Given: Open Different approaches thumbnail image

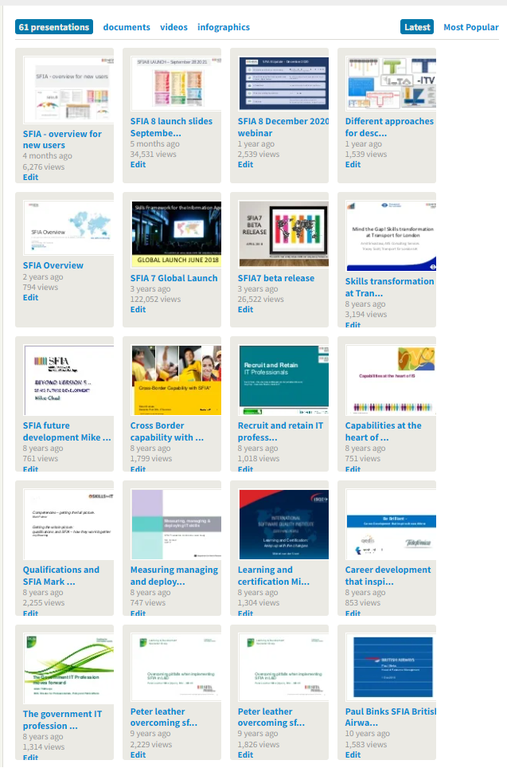Looking at the screenshot, I should [x=391, y=83].
